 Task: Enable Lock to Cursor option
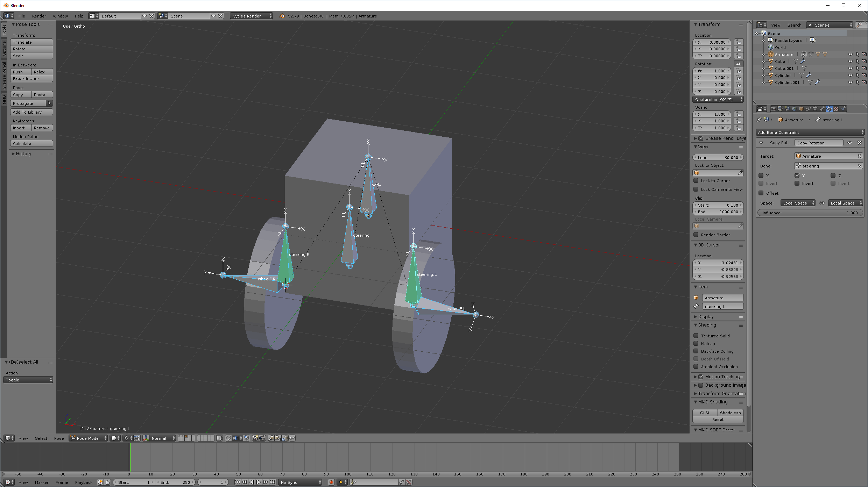pyautogui.click(x=696, y=181)
